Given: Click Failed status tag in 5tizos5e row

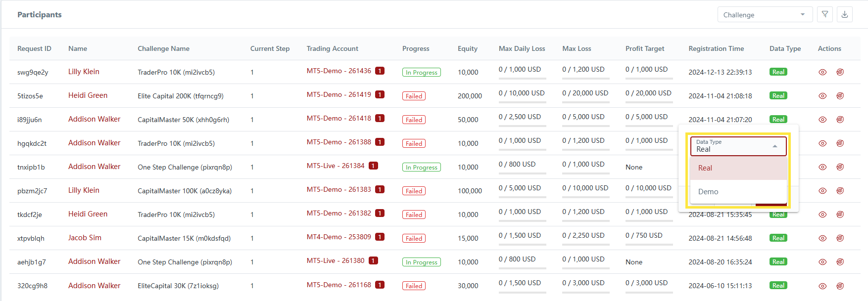Looking at the screenshot, I should [x=414, y=96].
